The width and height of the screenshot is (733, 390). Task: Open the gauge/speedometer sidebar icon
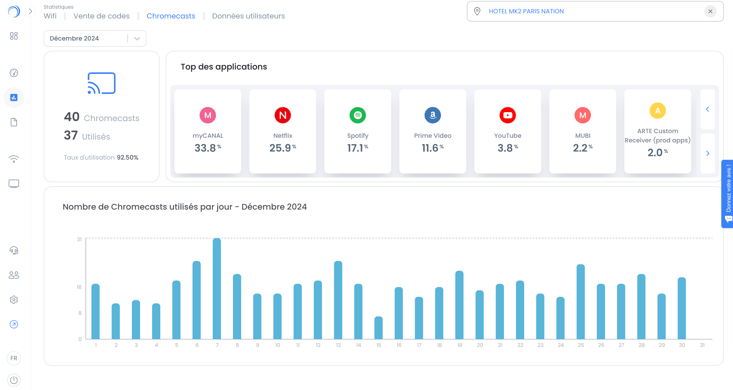[14, 72]
